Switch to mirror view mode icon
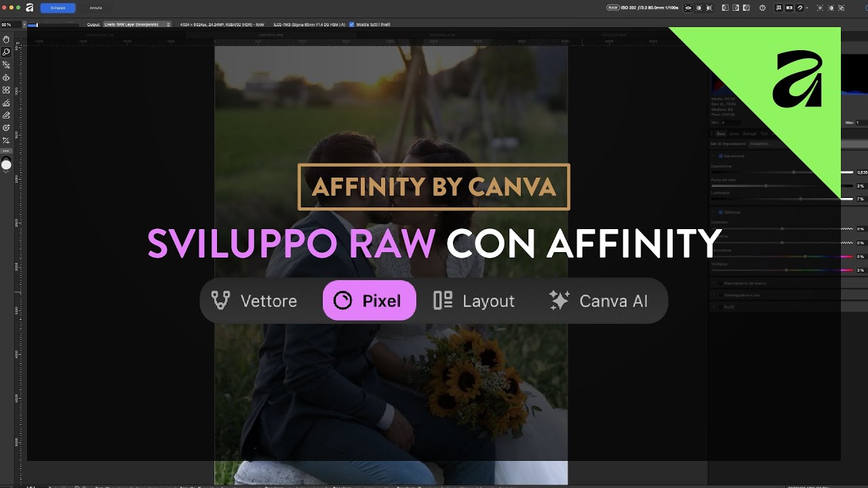 coord(709,7)
